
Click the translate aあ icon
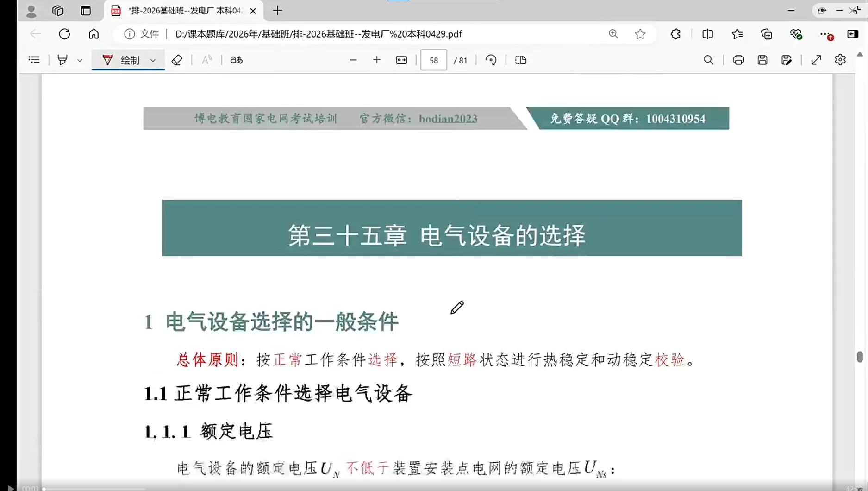[236, 60]
